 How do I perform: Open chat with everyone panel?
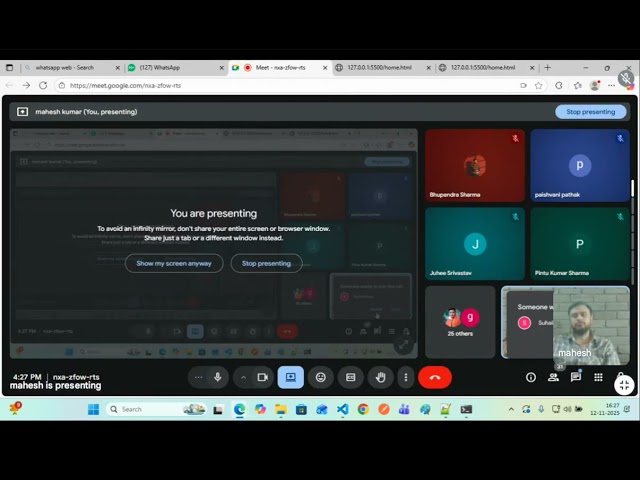(576, 377)
